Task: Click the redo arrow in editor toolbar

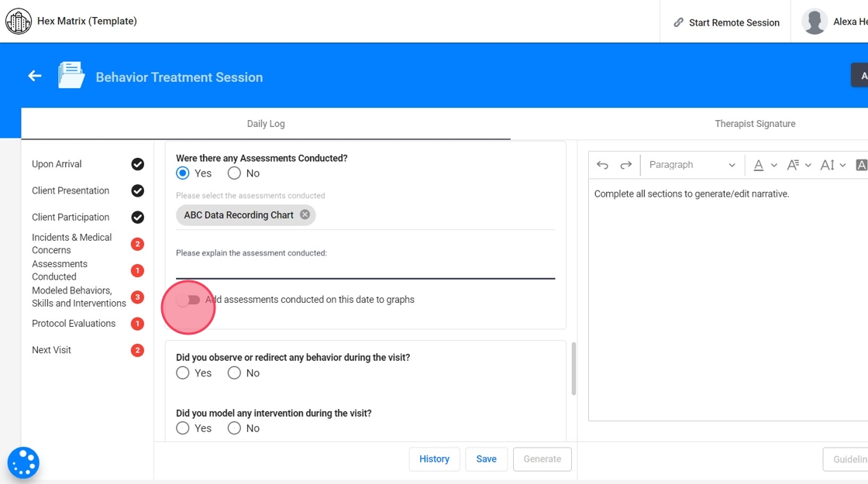Action: pos(626,165)
